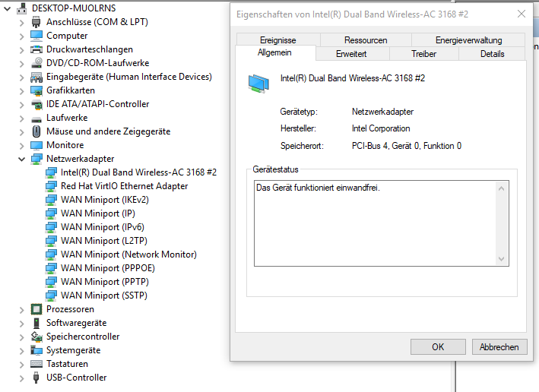Click the DESKTOP-MUOLRNS computer root icon
This screenshot has width=539, height=392.
tap(21, 8)
